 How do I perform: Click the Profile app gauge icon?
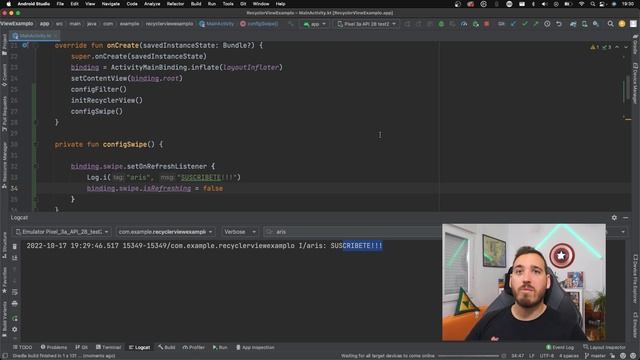[464, 24]
